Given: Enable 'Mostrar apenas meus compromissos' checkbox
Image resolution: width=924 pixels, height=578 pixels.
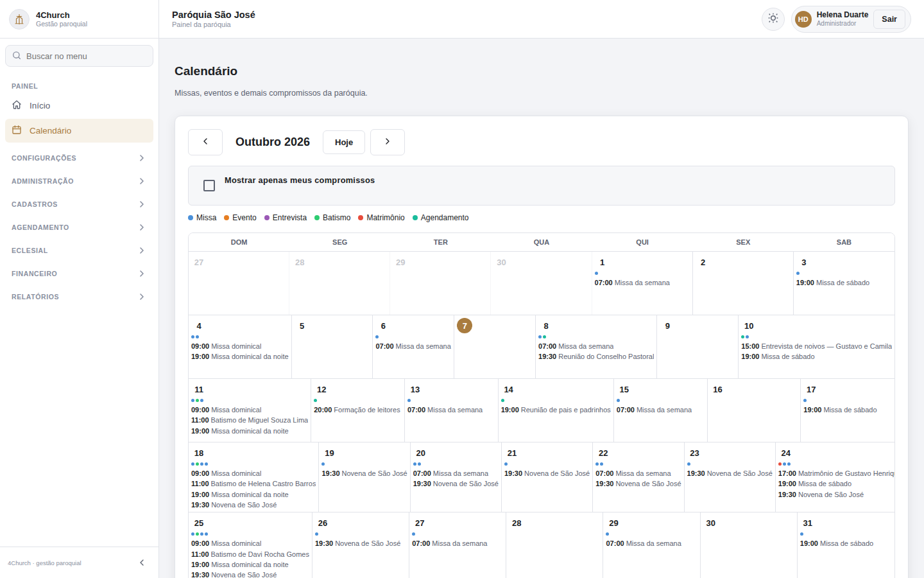Looking at the screenshot, I should coord(209,186).
